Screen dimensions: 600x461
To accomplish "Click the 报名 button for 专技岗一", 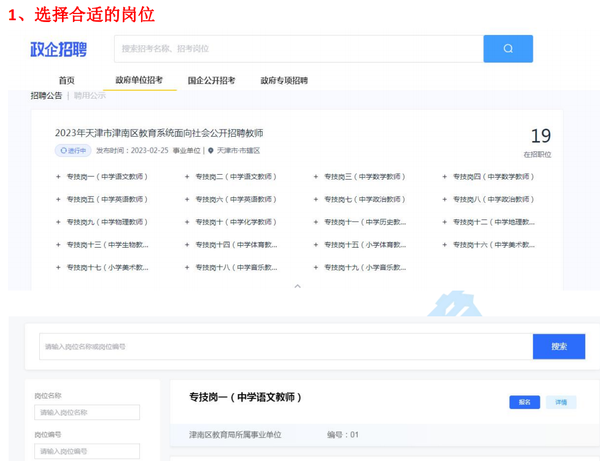I will coord(524,402).
